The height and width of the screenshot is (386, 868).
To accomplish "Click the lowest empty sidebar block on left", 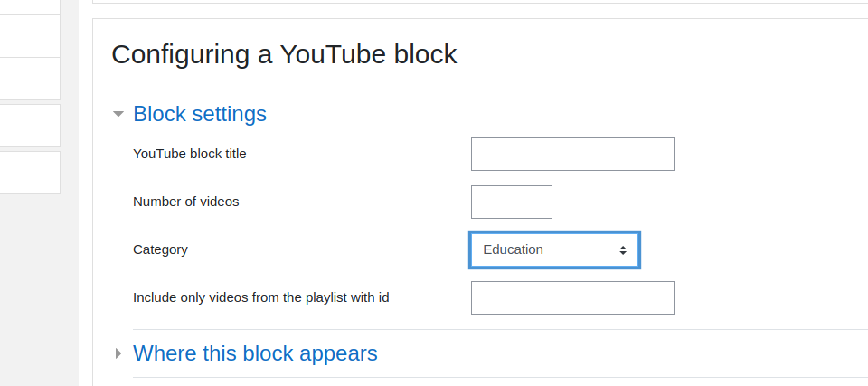I will [30, 173].
